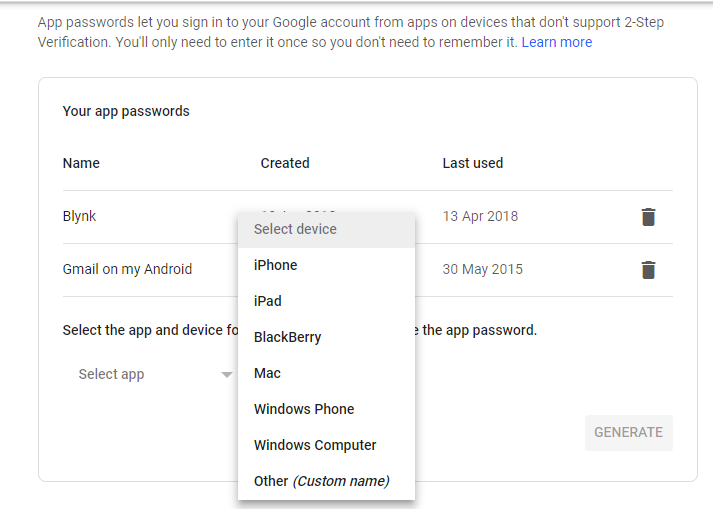Click the Created column header

285,163
